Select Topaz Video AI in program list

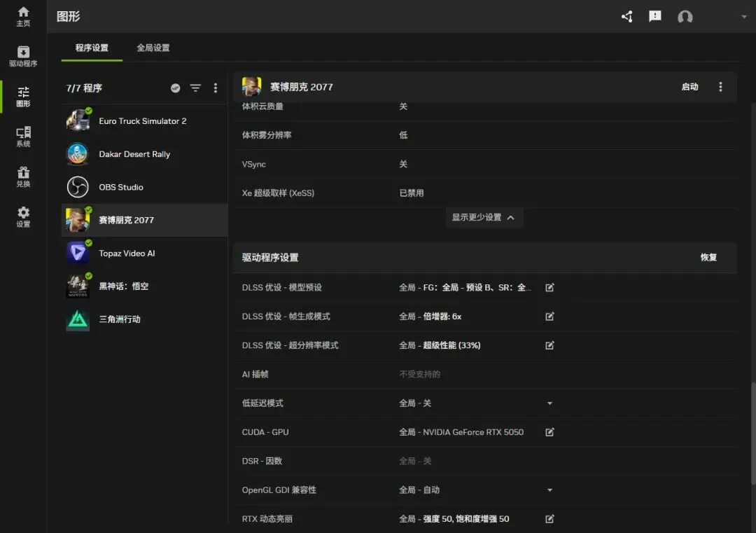(145, 254)
